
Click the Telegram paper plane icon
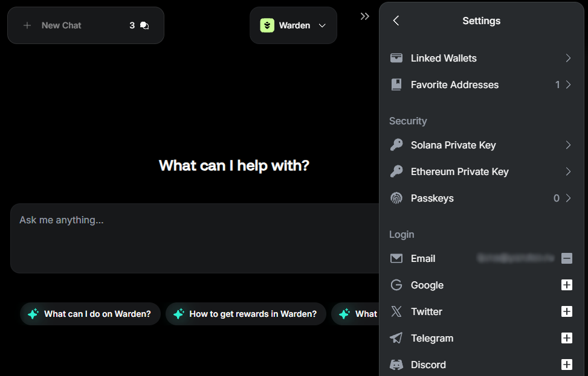tap(396, 338)
